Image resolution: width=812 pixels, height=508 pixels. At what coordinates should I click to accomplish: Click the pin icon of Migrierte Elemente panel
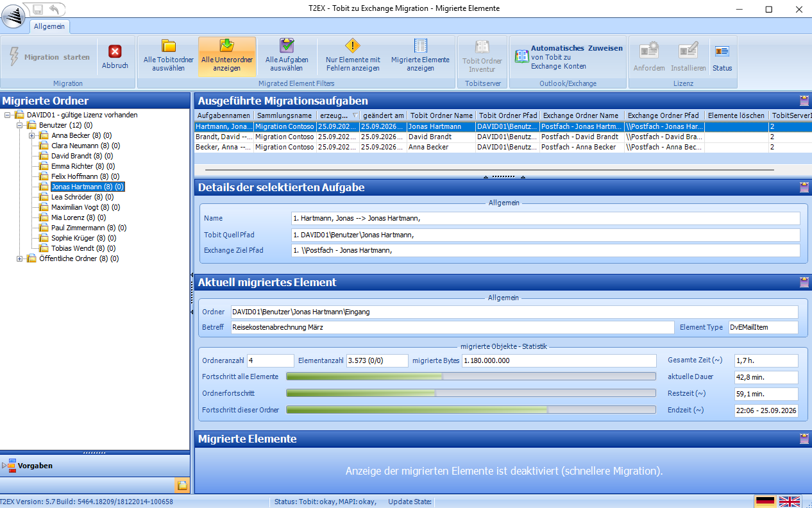pos(804,439)
